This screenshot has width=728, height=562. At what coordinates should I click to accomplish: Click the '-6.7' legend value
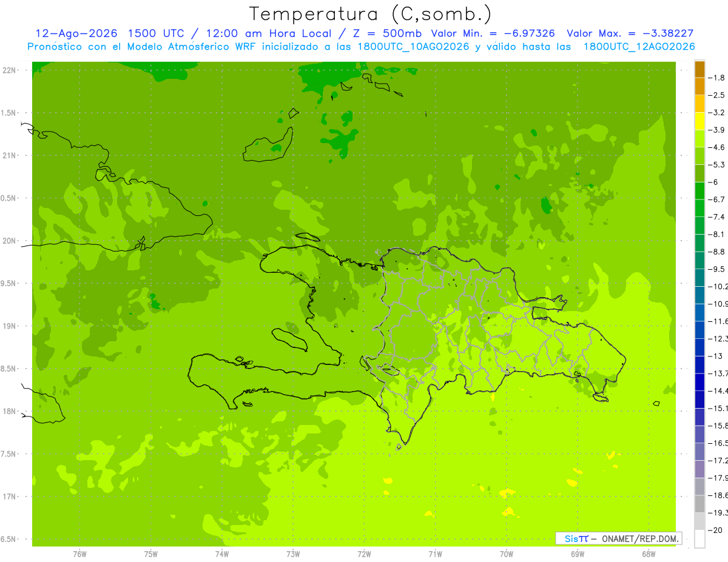[x=718, y=199]
